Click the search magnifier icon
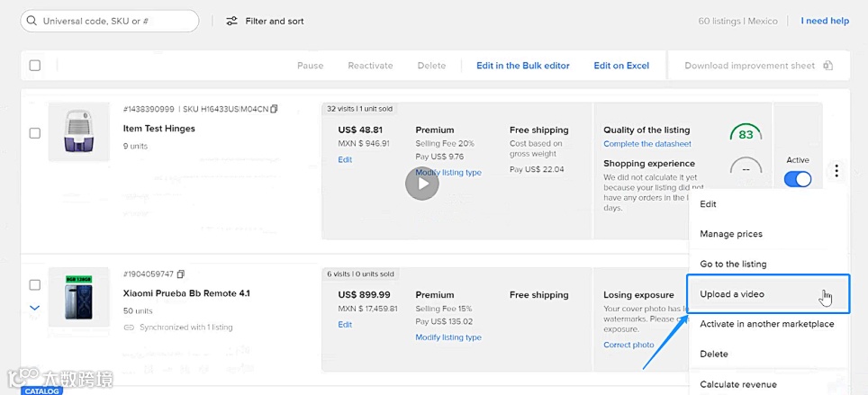Image resolution: width=868 pixels, height=395 pixels. [32, 21]
